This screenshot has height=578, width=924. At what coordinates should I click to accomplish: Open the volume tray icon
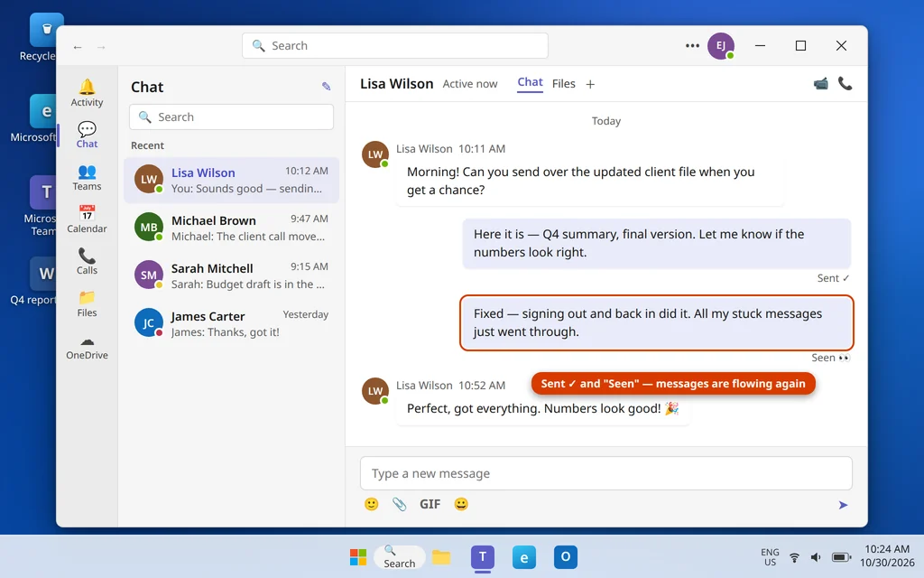click(816, 557)
